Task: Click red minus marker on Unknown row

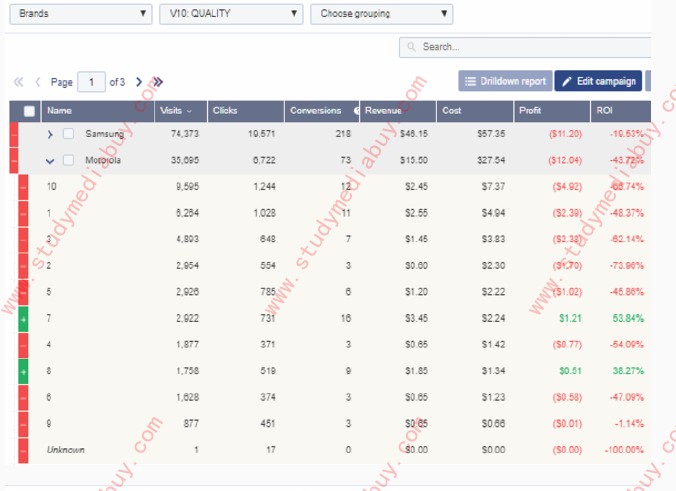Action: pyautogui.click(x=23, y=450)
